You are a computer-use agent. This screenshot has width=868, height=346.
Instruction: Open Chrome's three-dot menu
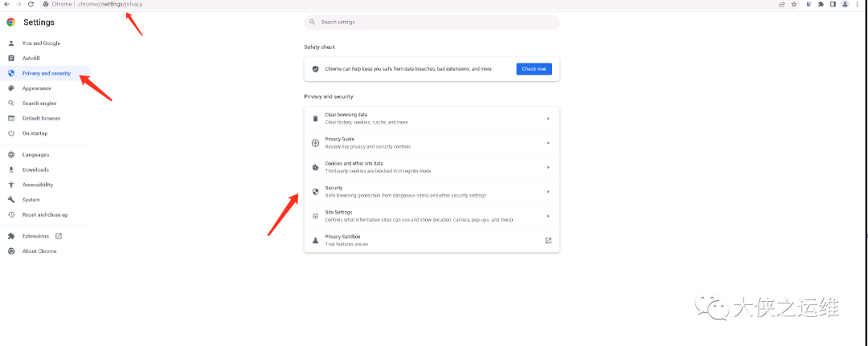click(x=858, y=4)
